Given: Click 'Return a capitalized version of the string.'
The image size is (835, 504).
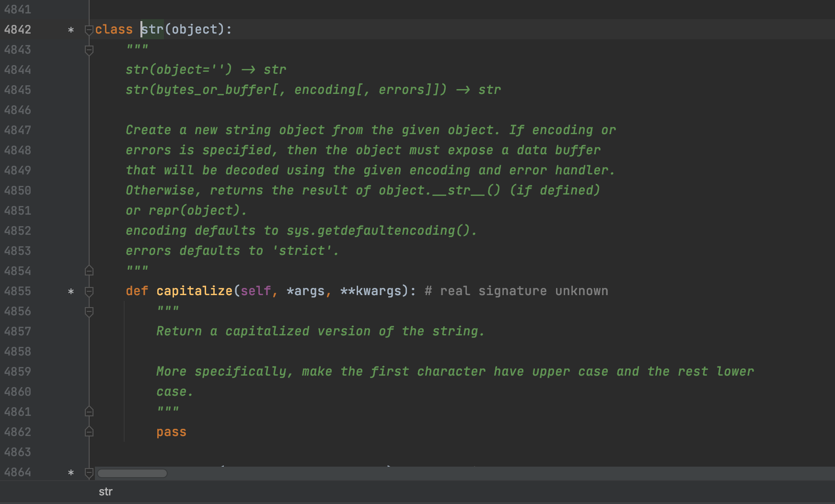Looking at the screenshot, I should [x=321, y=331].
